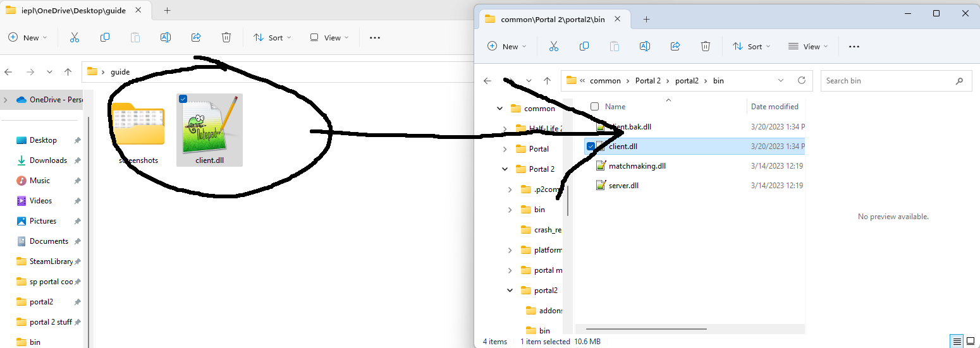The width and height of the screenshot is (980, 348).
Task: Close the Desktop\guide tab
Action: pyautogui.click(x=139, y=11)
